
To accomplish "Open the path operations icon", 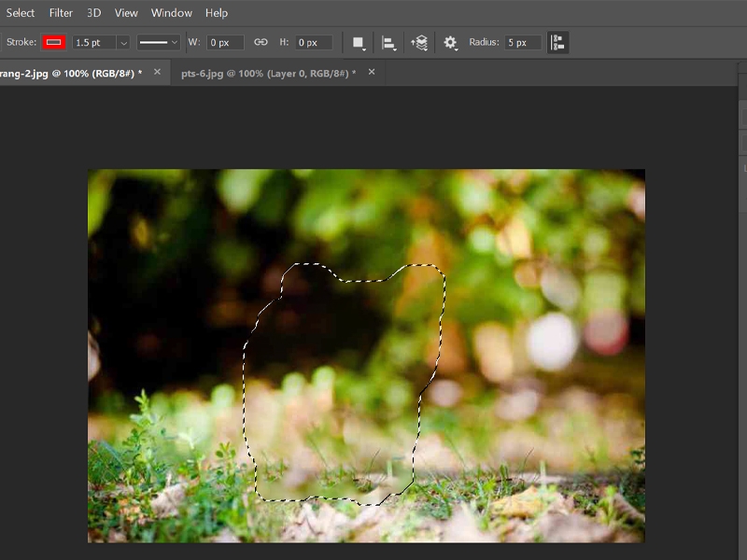I will 357,41.
